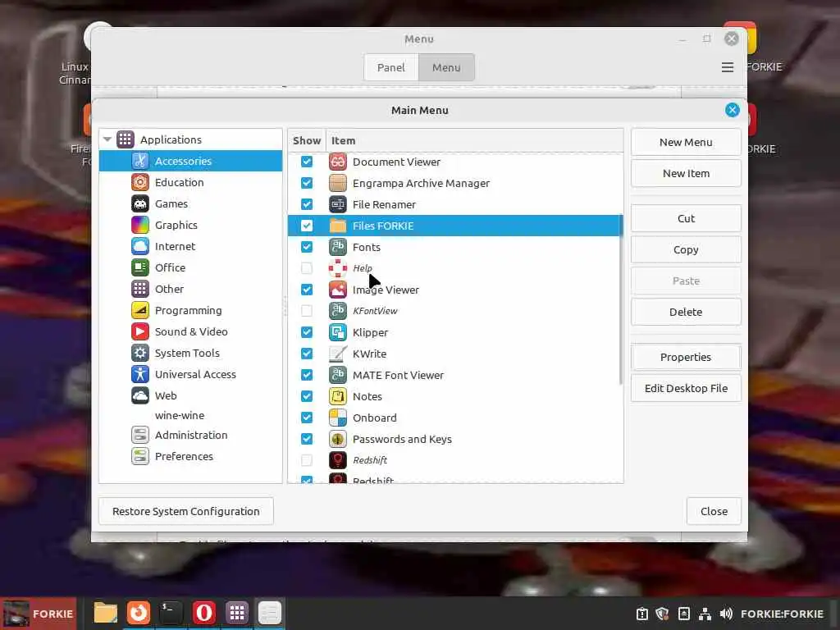Switch to the Menu tab

[x=446, y=67]
